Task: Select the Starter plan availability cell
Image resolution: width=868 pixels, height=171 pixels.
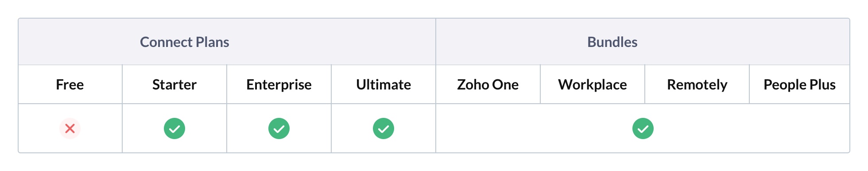Action: (174, 128)
